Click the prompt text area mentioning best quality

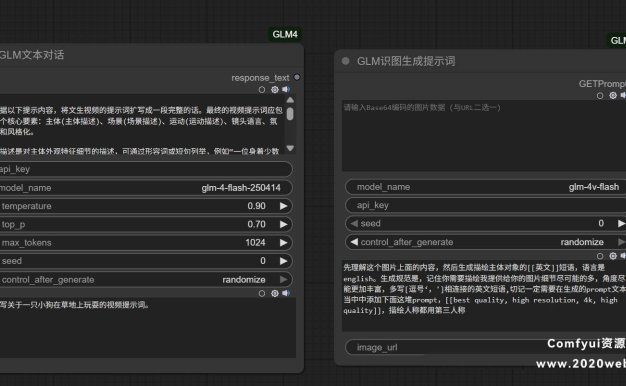point(484,296)
